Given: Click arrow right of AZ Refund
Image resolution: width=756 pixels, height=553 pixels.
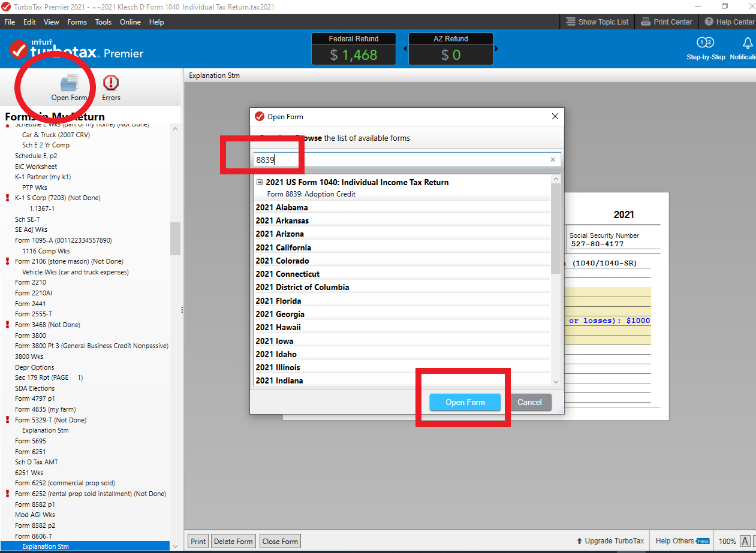Looking at the screenshot, I should [x=496, y=49].
